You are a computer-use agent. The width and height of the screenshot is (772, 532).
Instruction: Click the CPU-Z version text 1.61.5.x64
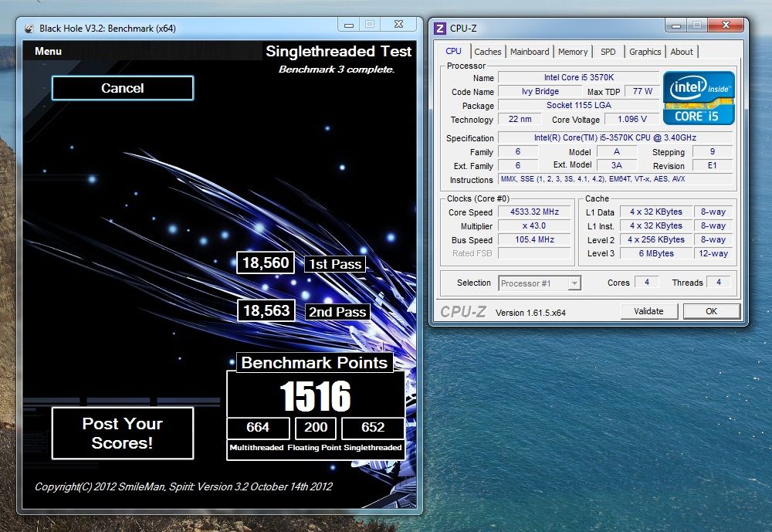531,313
